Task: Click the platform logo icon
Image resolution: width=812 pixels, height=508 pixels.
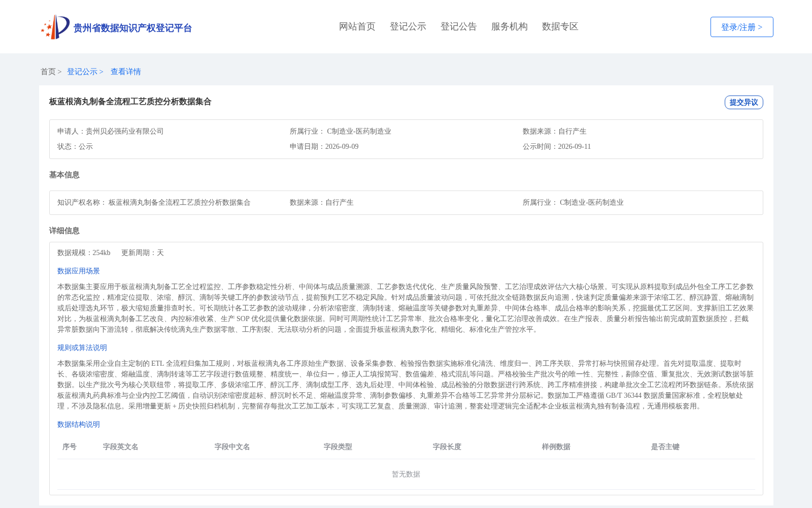Action: pos(55,27)
